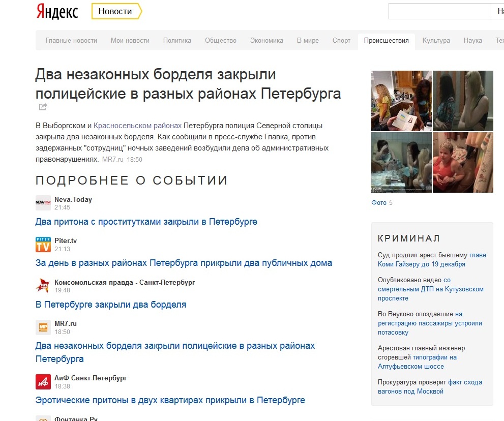This screenshot has width=504, height=421.
Task: Click the Komsomolskaya Pravda source icon
Action: pyautogui.click(x=43, y=286)
